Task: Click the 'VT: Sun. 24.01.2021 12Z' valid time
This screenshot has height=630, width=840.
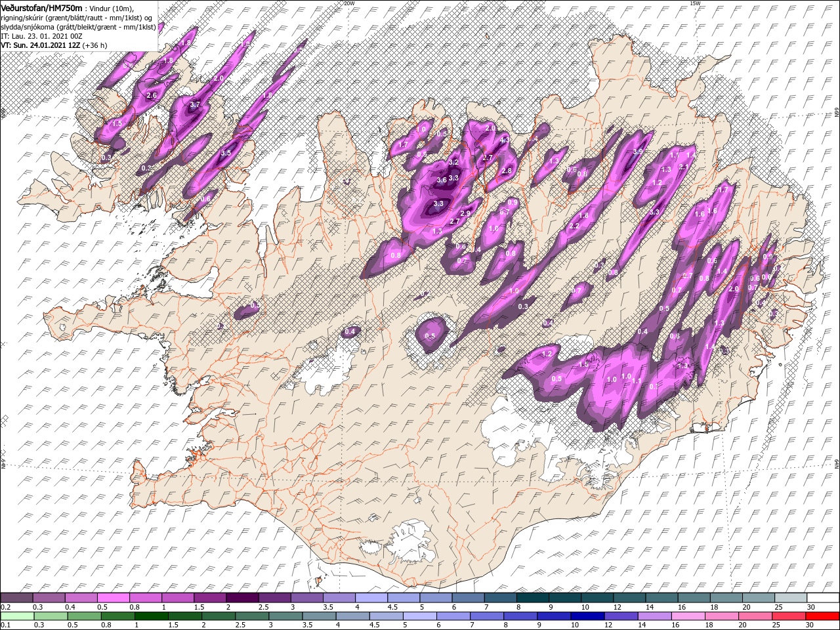Action: (40, 45)
